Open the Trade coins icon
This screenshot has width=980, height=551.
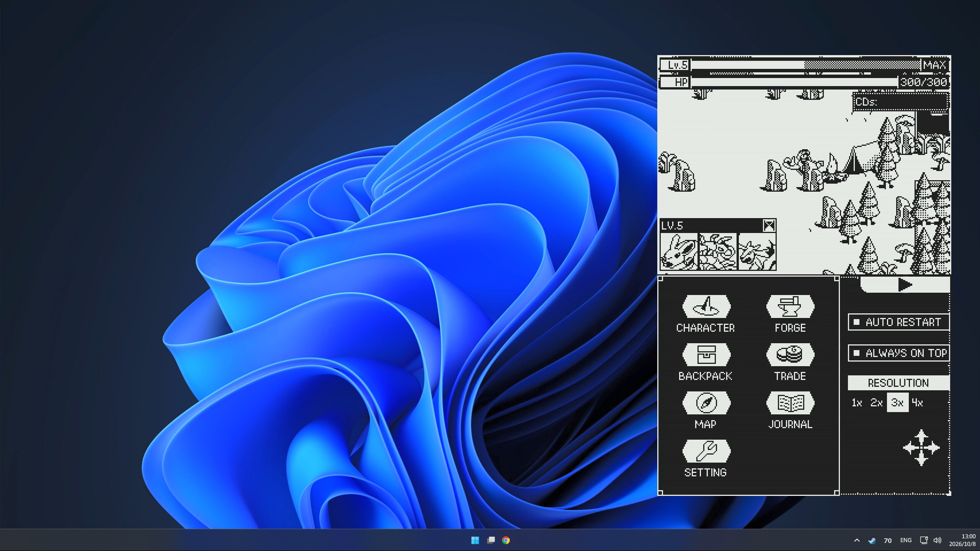(790, 354)
